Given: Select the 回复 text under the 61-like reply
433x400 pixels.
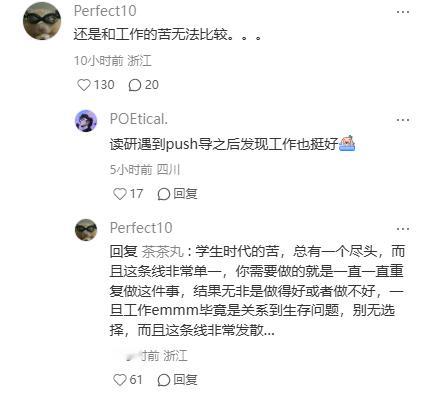Looking at the screenshot, I should click(x=185, y=380).
